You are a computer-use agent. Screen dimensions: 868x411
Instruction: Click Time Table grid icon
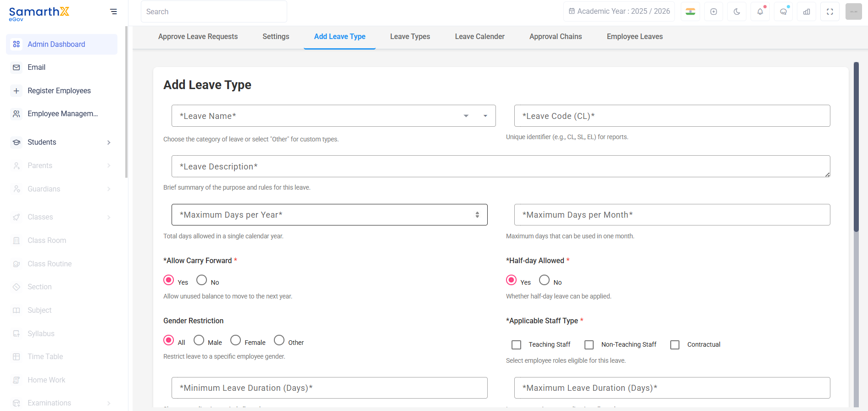(17, 357)
